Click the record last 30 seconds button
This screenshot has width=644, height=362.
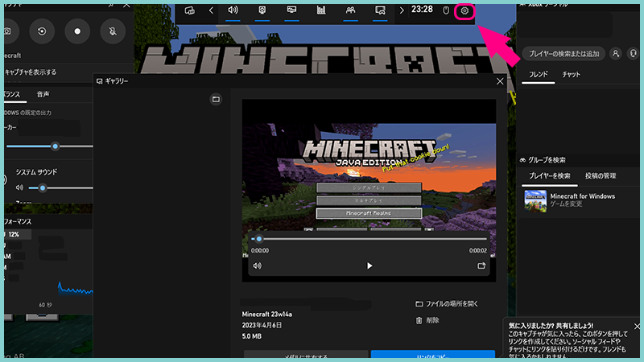[x=42, y=31]
